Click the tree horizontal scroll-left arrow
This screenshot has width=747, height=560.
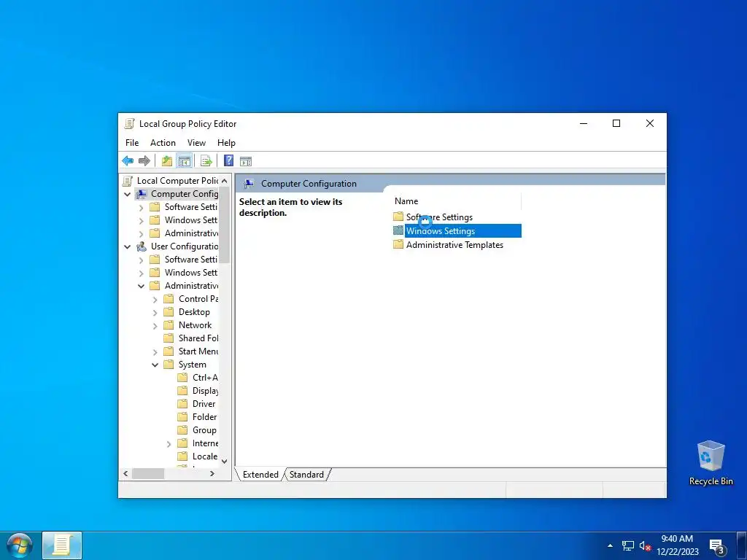pos(125,474)
